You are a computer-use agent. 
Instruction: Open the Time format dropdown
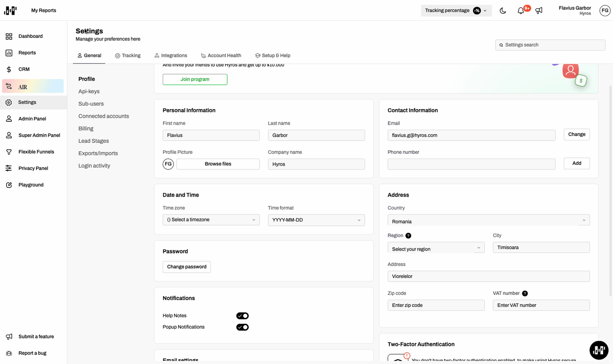pyautogui.click(x=316, y=220)
